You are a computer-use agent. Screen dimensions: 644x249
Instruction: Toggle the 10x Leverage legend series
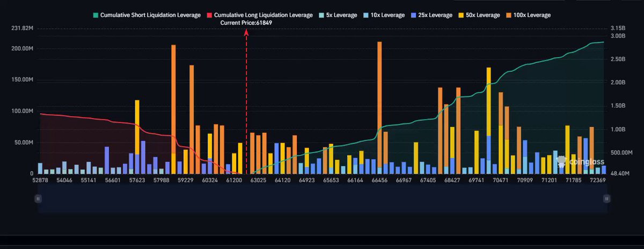(x=384, y=15)
